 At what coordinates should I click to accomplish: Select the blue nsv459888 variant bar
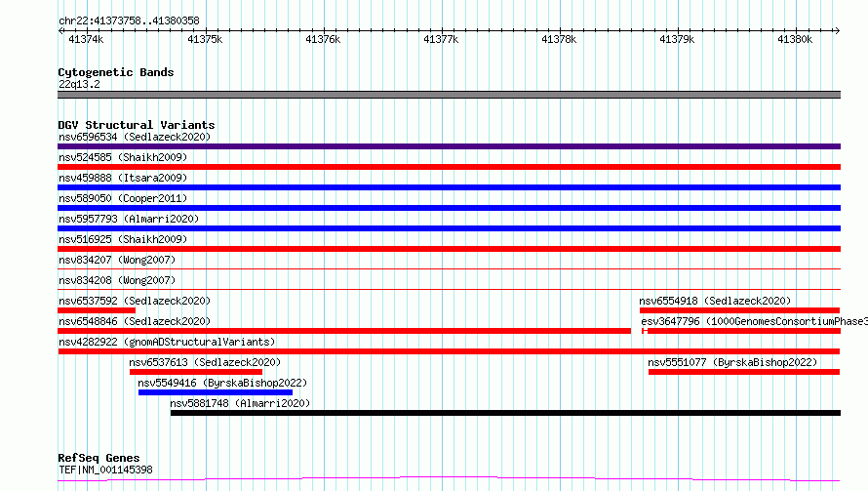pos(449,187)
